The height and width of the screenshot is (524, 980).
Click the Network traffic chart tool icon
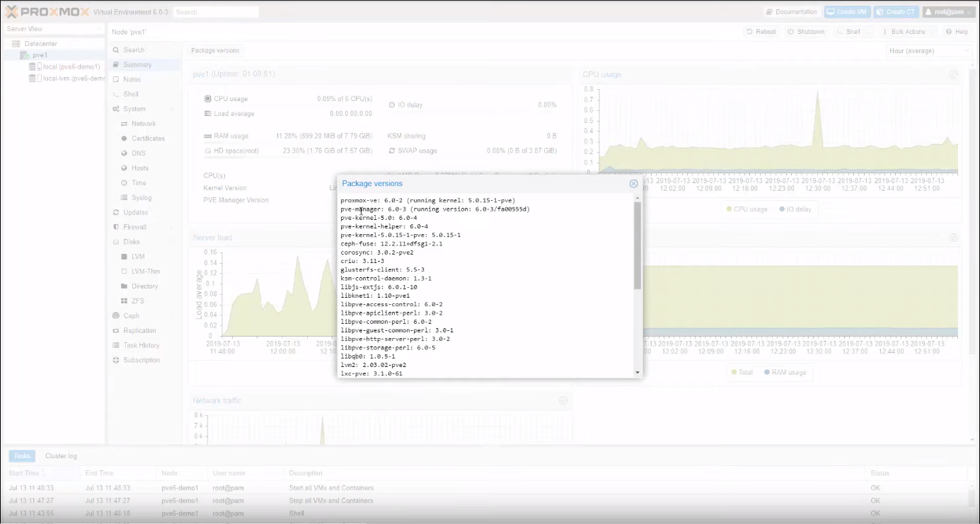pos(563,400)
